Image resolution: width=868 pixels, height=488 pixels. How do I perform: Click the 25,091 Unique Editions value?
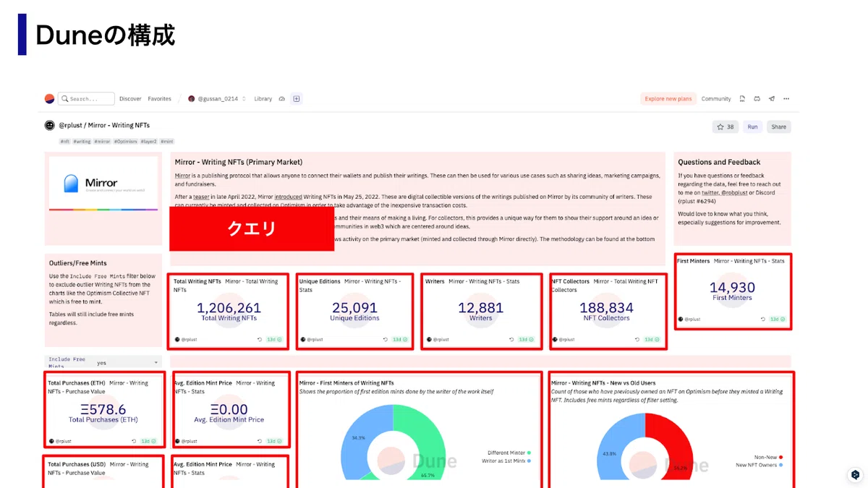(x=354, y=308)
